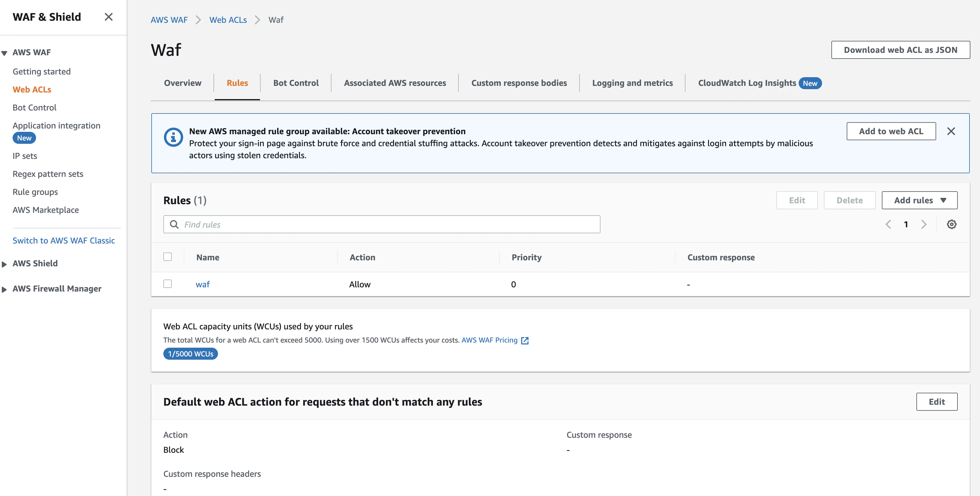Click the Edit button in Rules panel
The width and height of the screenshot is (980, 496).
[x=797, y=201]
